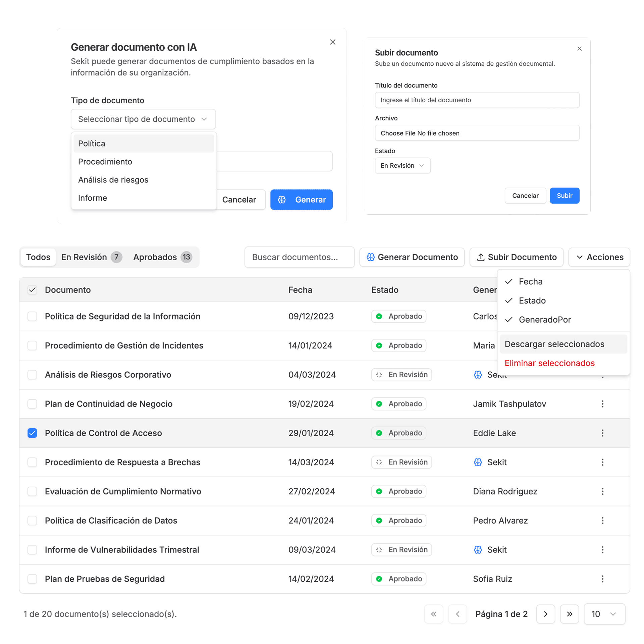Toggle the select-all checkbox in table header
This screenshot has height=644, width=644.
point(32,290)
